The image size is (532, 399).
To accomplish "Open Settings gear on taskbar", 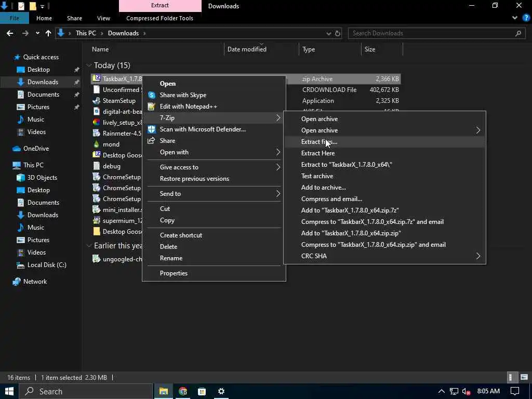I will click(221, 392).
